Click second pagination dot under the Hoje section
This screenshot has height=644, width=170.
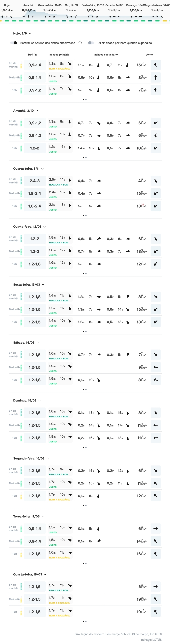[x=86, y=100]
